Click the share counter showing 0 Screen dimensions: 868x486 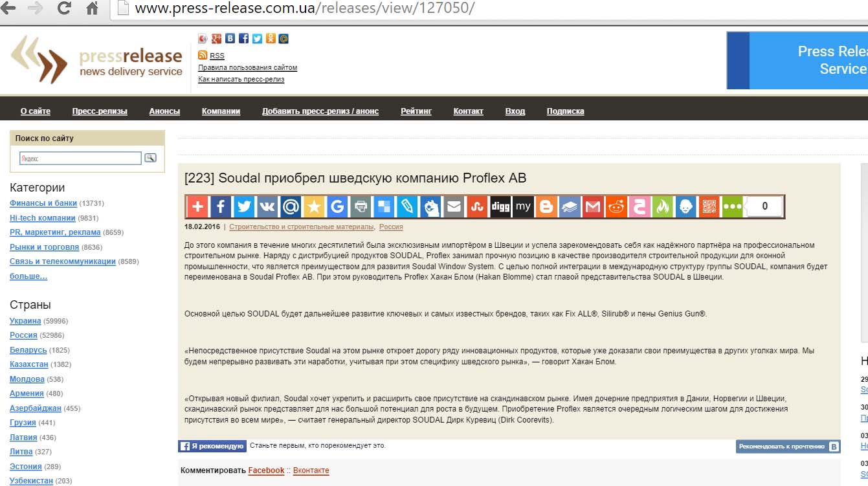click(764, 206)
